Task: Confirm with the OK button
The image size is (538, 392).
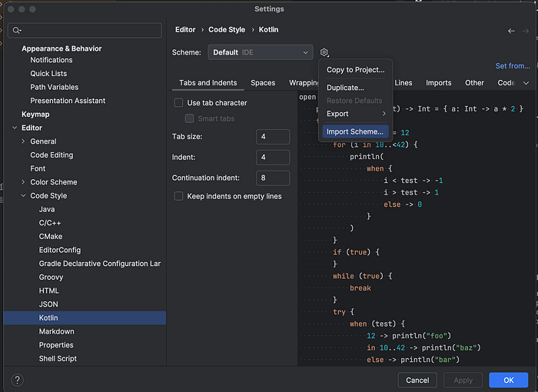Action: tap(509, 380)
